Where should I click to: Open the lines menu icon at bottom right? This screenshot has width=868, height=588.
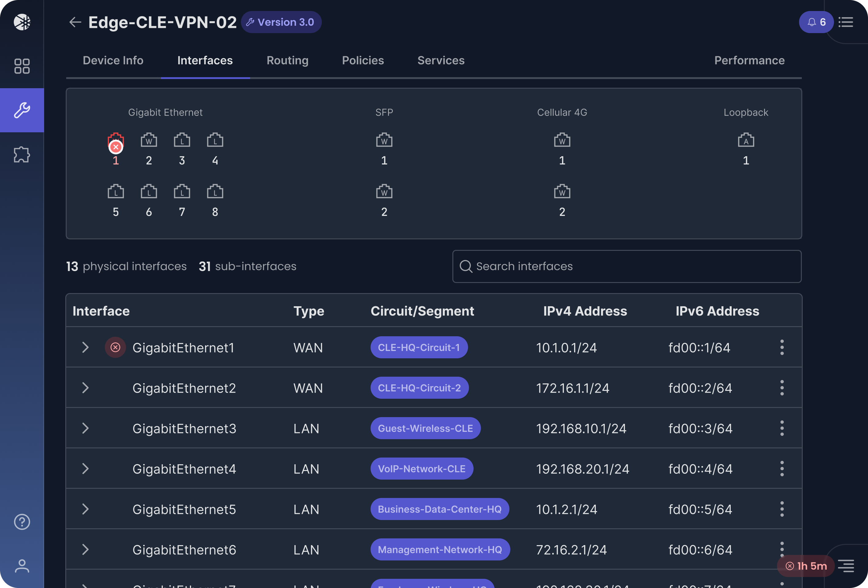pyautogui.click(x=846, y=566)
